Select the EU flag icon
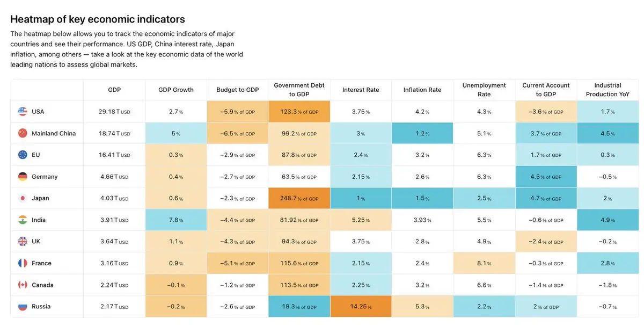The width and height of the screenshot is (644, 325). (23, 155)
